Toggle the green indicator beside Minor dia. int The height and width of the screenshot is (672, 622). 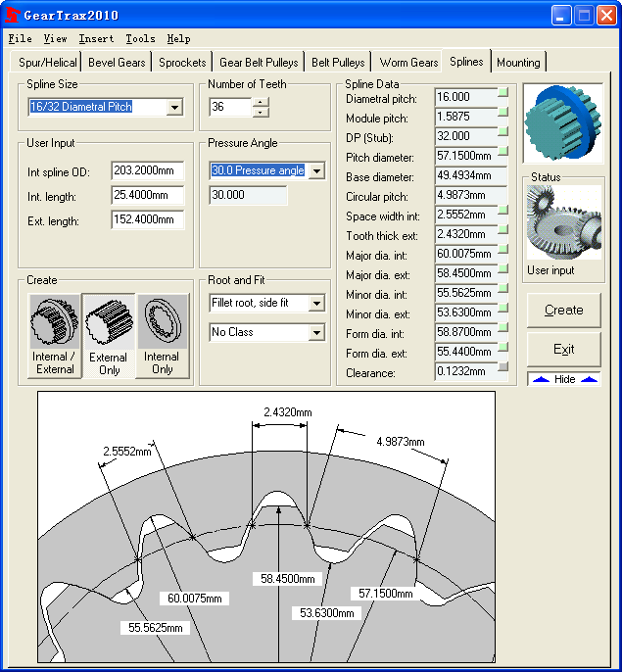coord(502,288)
